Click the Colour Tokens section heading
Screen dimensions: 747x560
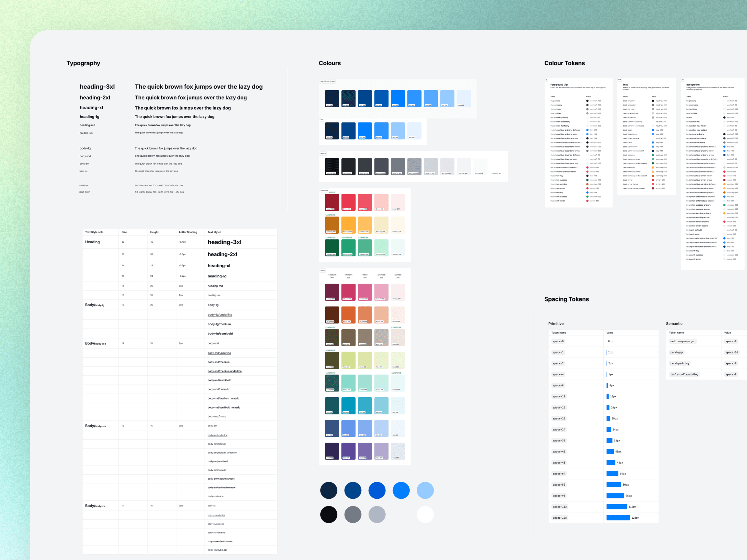click(564, 63)
